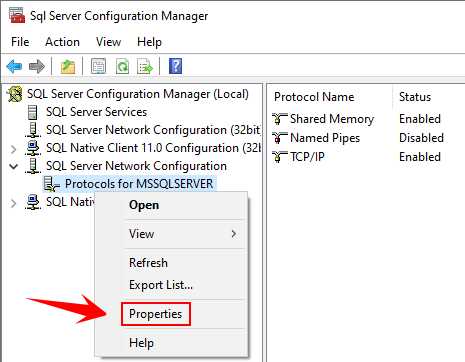Viewport: 465px width, 362px height.
Task: Open the File menu
Action: tap(20, 42)
